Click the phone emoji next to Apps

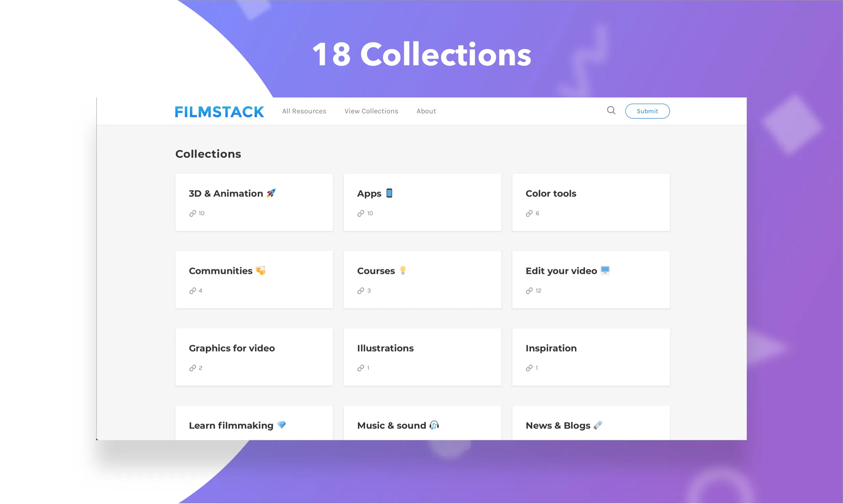(x=389, y=193)
